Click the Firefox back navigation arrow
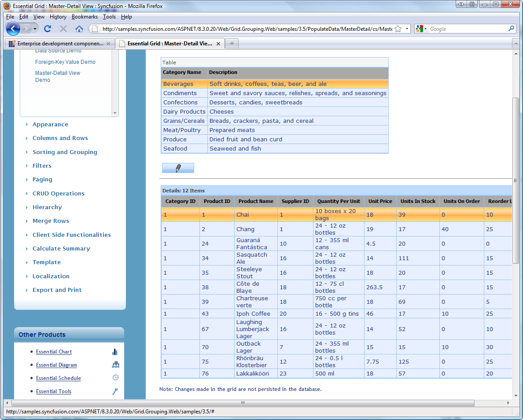Image resolution: width=523 pixels, height=420 pixels. (13, 29)
